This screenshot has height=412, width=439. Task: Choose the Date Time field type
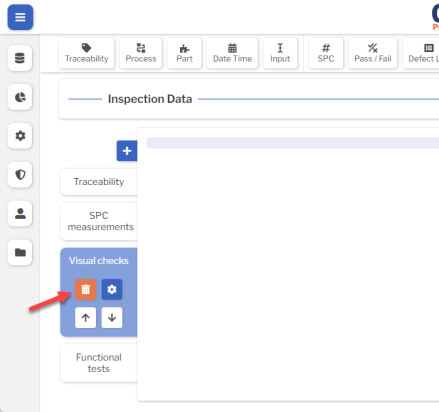pyautogui.click(x=232, y=53)
